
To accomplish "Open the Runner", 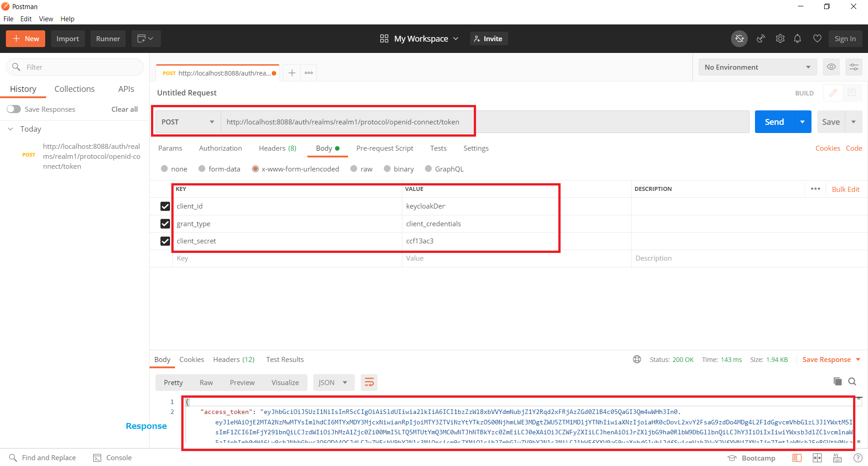I will pyautogui.click(x=108, y=39).
